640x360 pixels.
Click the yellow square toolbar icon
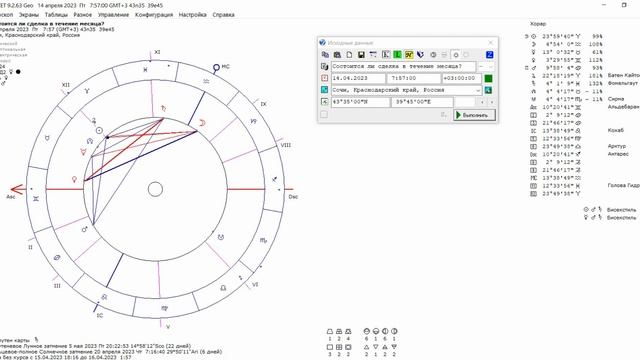(409, 55)
